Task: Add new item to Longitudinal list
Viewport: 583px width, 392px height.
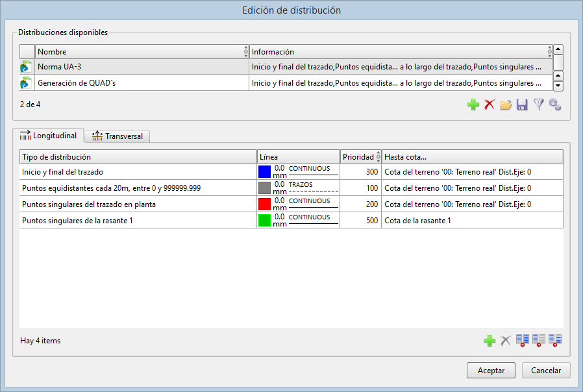Action: (490, 340)
